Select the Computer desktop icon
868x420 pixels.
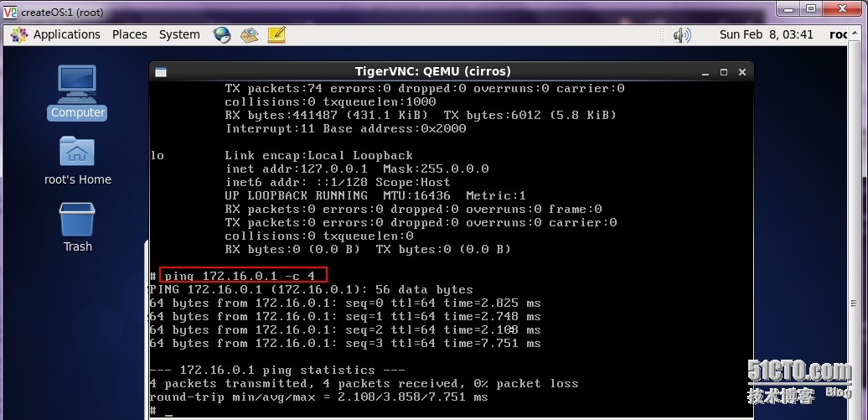(x=77, y=92)
